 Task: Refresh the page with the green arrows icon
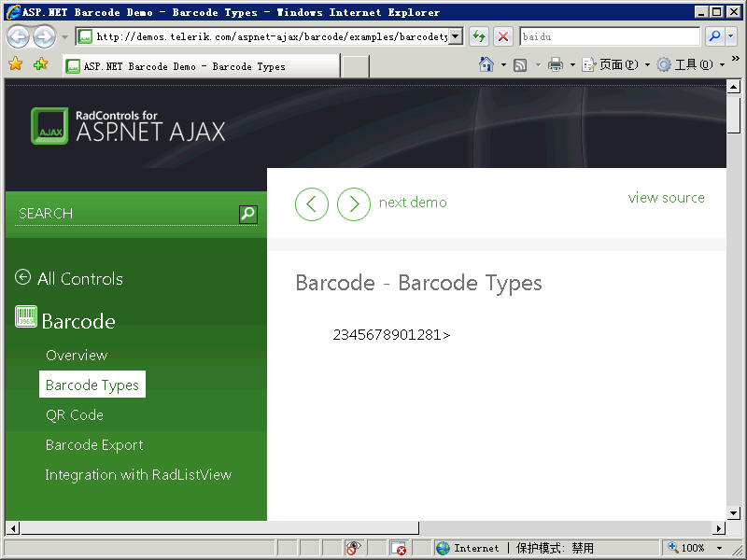[479, 36]
